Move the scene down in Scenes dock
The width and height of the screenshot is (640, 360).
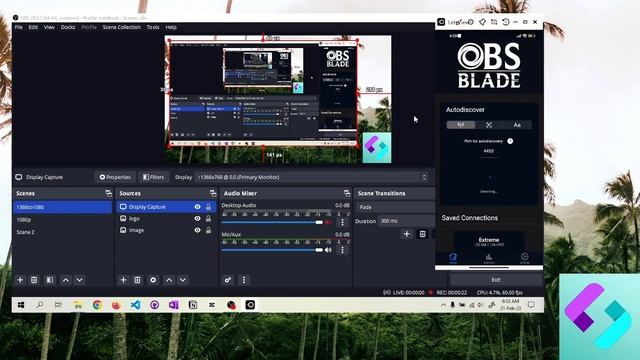coord(80,280)
